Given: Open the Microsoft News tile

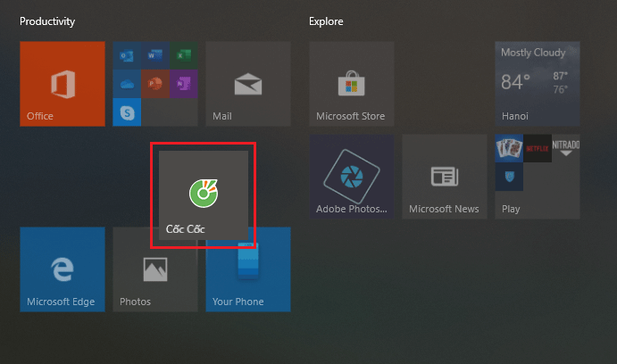Looking at the screenshot, I should (x=445, y=177).
